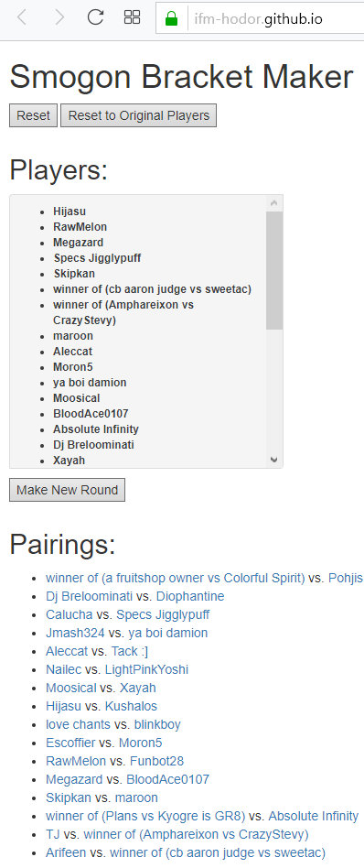Click the Make New Round button

[x=67, y=490]
